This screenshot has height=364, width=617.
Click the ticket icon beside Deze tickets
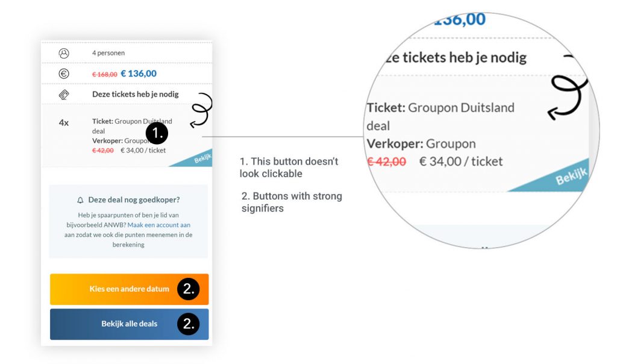pos(64,94)
